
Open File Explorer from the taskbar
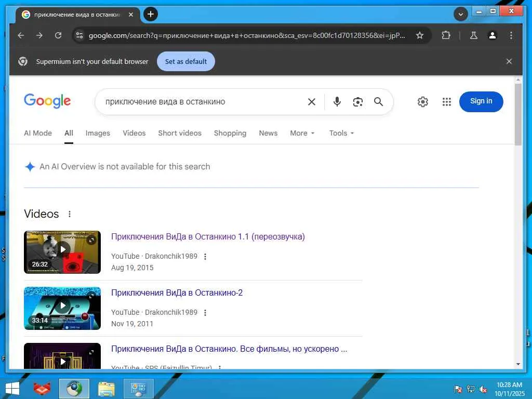coord(106,389)
